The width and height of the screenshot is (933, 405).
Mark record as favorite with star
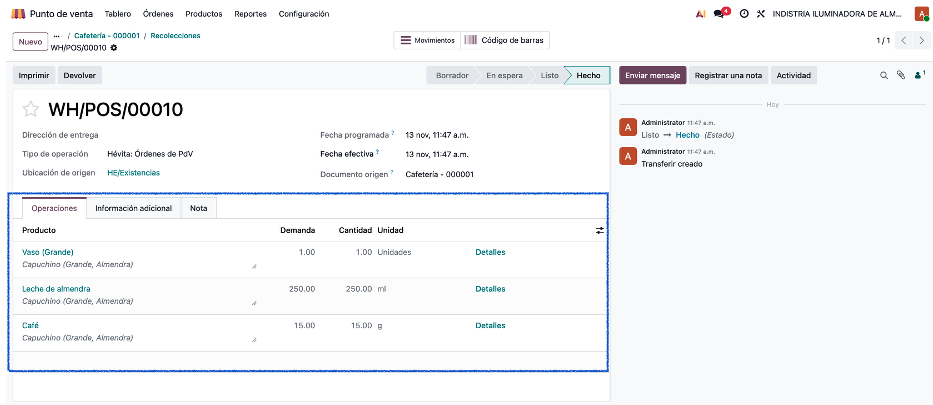[x=31, y=110]
